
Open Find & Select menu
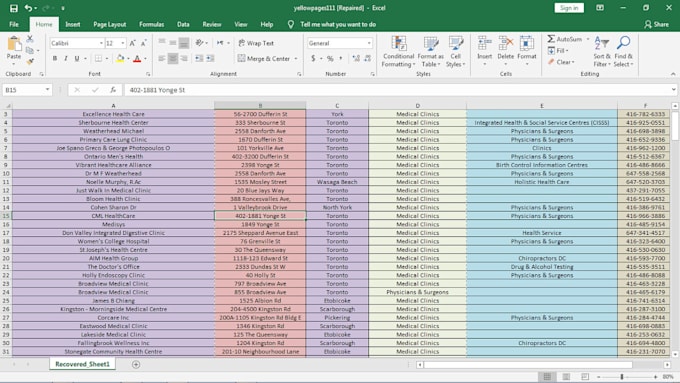(x=623, y=51)
